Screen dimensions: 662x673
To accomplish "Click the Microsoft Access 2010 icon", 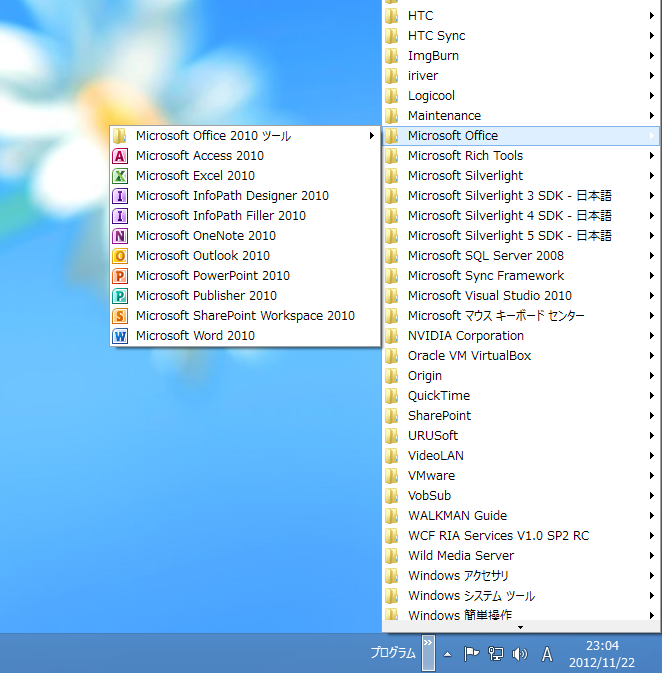I will pyautogui.click(x=120, y=156).
